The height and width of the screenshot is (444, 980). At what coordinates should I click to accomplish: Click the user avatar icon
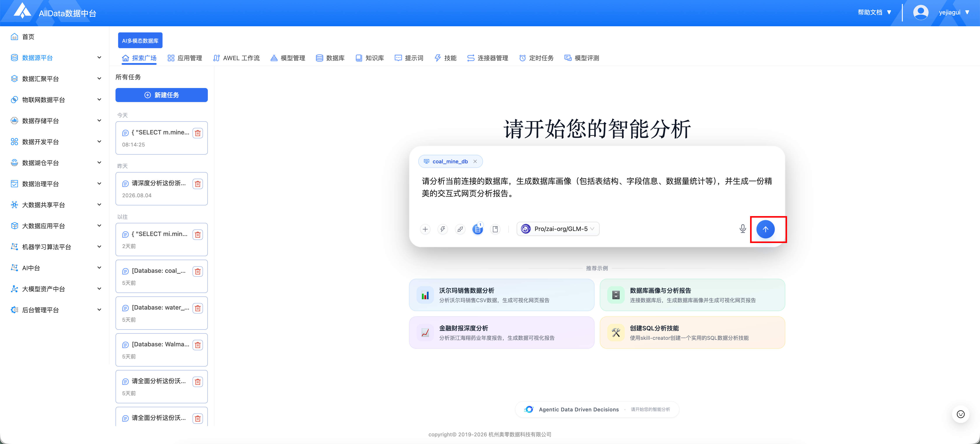[x=921, y=12]
